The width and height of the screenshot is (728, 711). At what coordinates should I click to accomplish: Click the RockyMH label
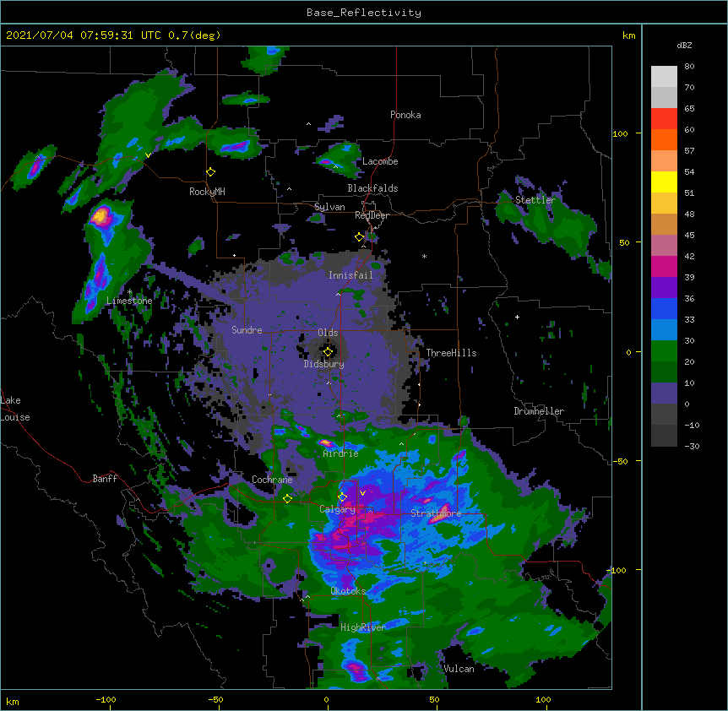click(207, 192)
